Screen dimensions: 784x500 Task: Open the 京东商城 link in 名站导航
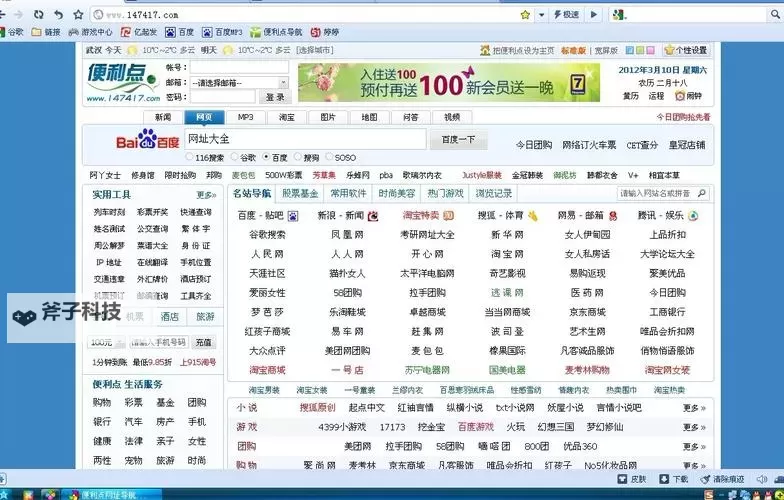(x=587, y=312)
